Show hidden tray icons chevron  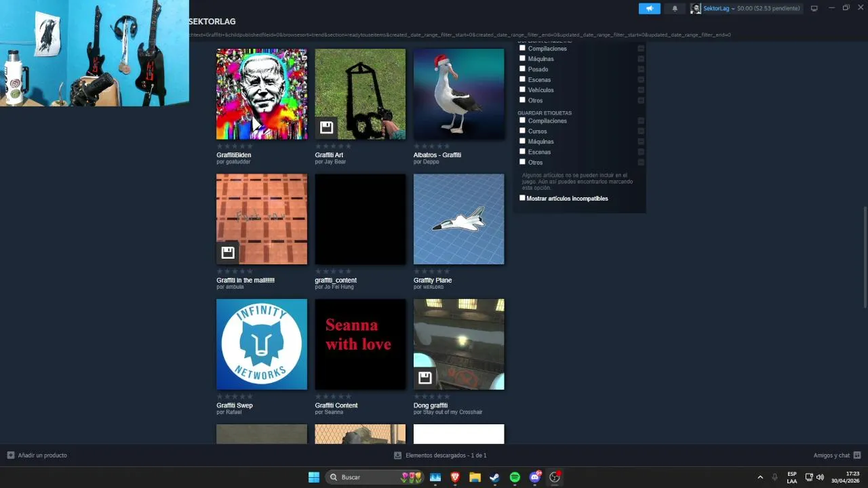click(x=760, y=477)
